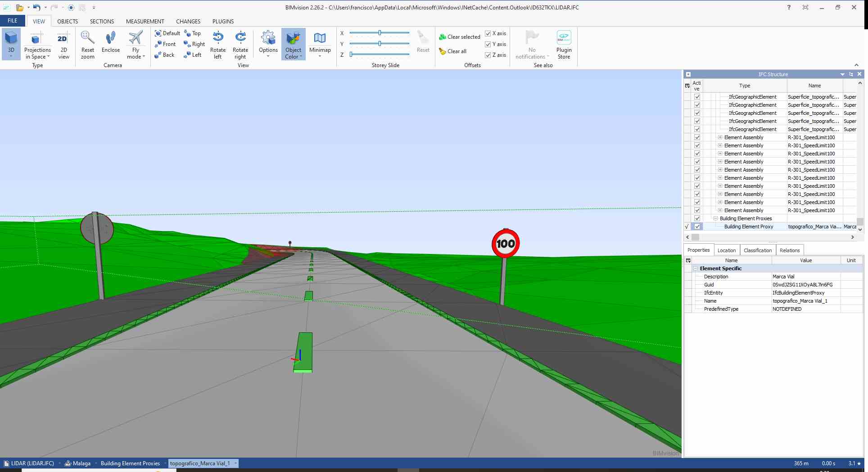Collapse the Building Element Proxies tree node
This screenshot has width=868, height=472.
tap(715, 218)
